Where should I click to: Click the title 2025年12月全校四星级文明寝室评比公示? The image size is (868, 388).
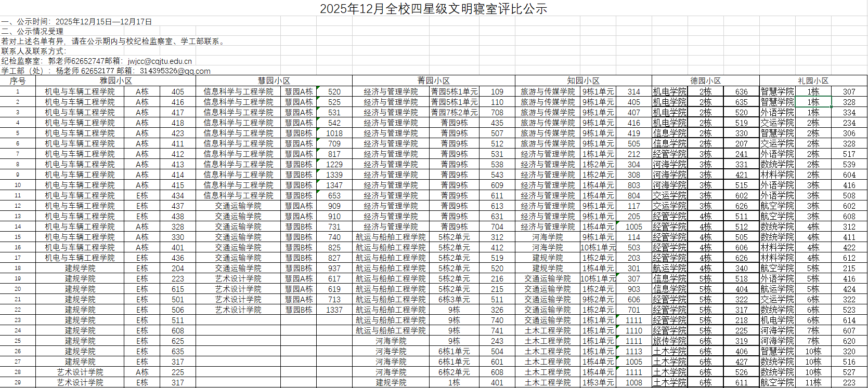click(x=433, y=9)
